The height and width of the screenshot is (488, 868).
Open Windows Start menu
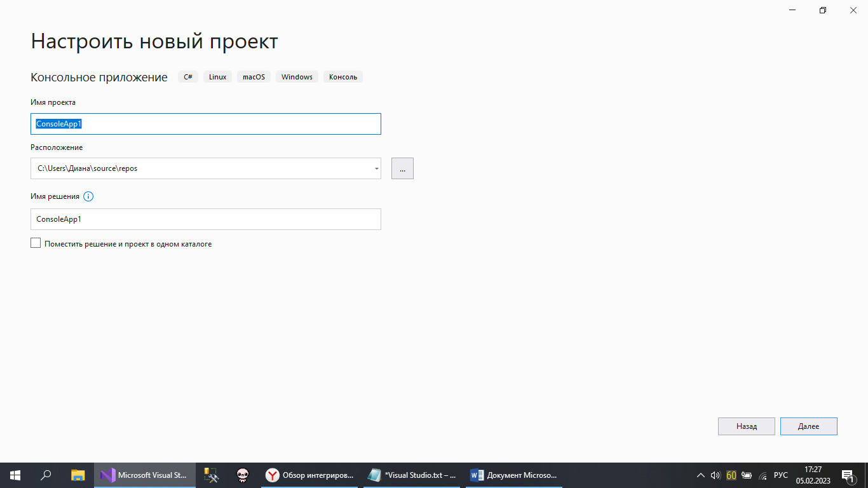click(x=15, y=475)
